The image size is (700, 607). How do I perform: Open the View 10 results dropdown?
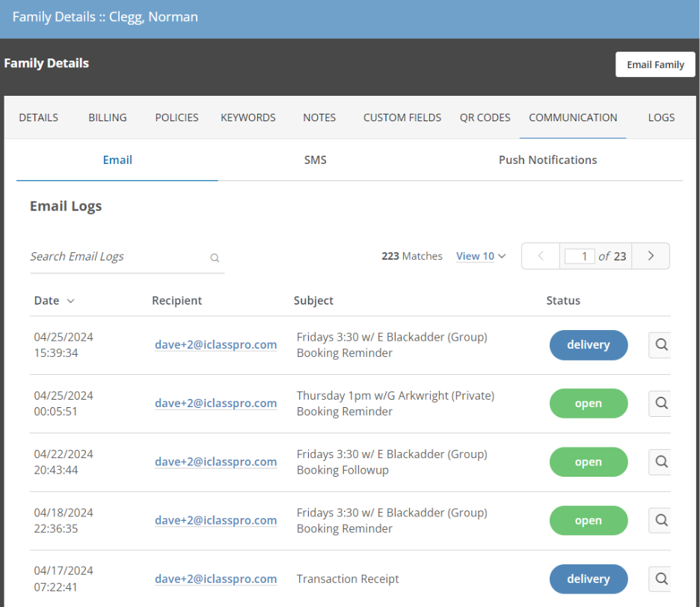[x=481, y=257]
